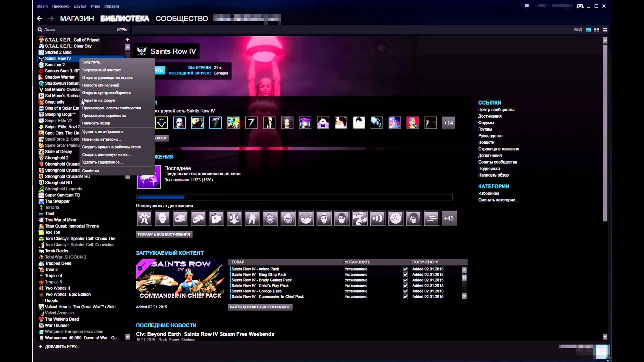
Task: Toggle checkbox for Saints Row IV - Brady Games Pack
Action: coord(406,280)
